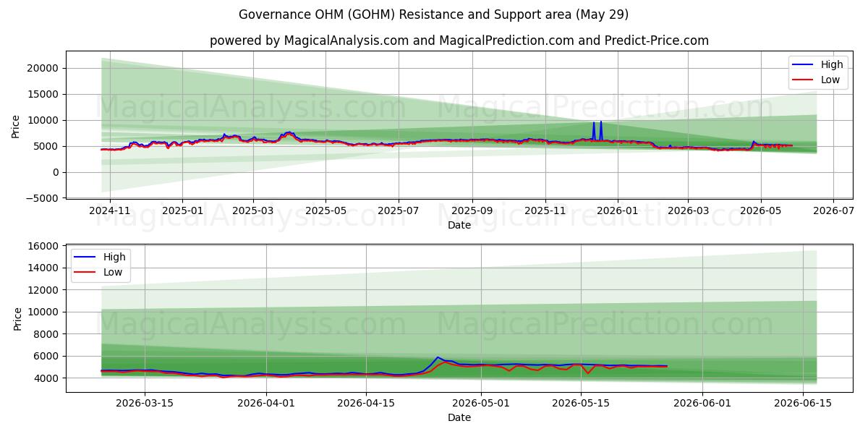Click the '8000' price tick in bottom chart
This screenshot has height=434, width=868.
coord(46,334)
